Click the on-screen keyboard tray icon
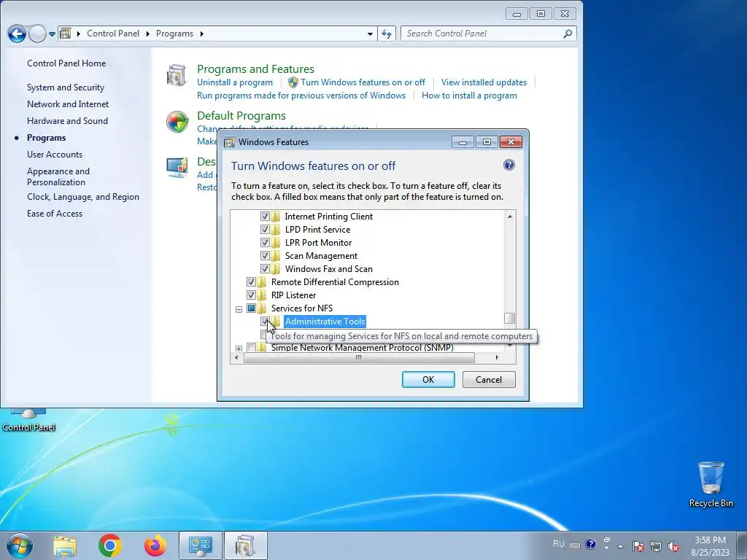 click(x=575, y=545)
